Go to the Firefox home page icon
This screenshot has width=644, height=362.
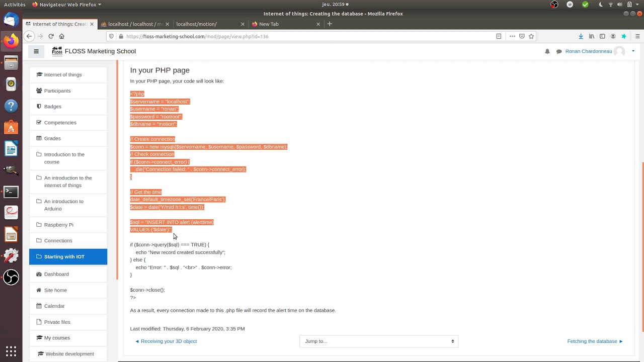tap(62, 36)
